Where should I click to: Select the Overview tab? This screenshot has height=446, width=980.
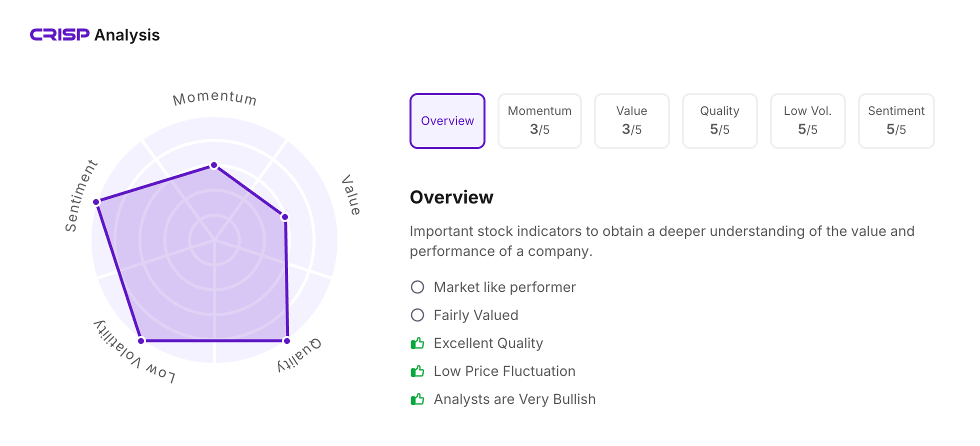pyautogui.click(x=447, y=121)
